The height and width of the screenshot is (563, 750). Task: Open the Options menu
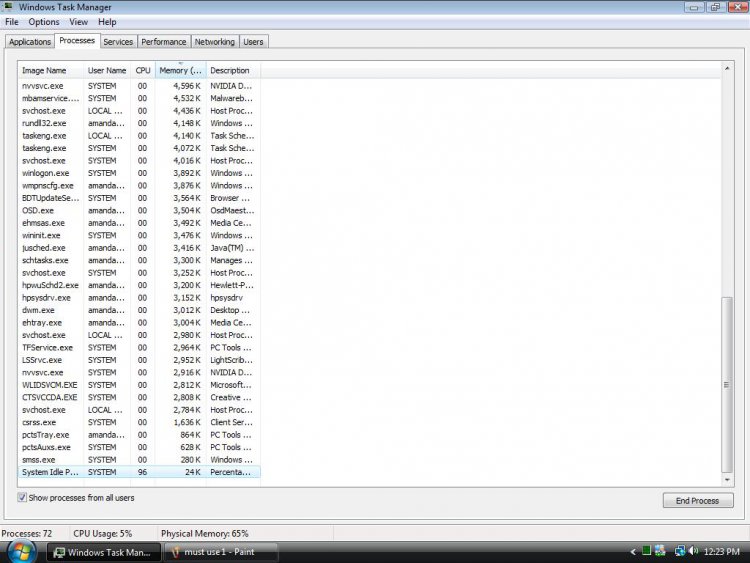click(43, 21)
